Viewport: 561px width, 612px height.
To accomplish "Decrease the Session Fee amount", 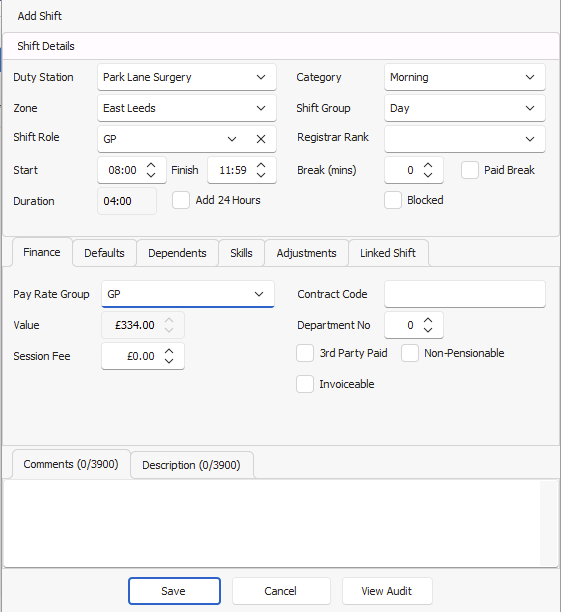I will pyautogui.click(x=169, y=360).
